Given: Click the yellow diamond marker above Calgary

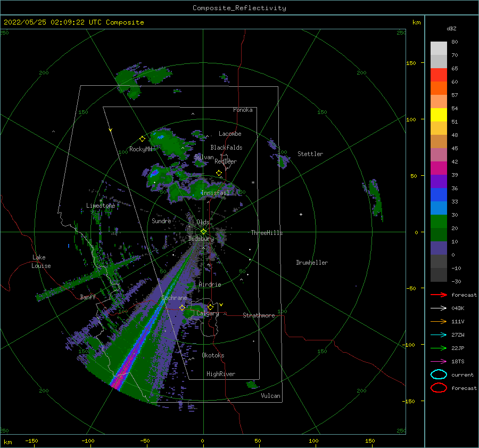Looking at the screenshot, I should click(x=210, y=307).
